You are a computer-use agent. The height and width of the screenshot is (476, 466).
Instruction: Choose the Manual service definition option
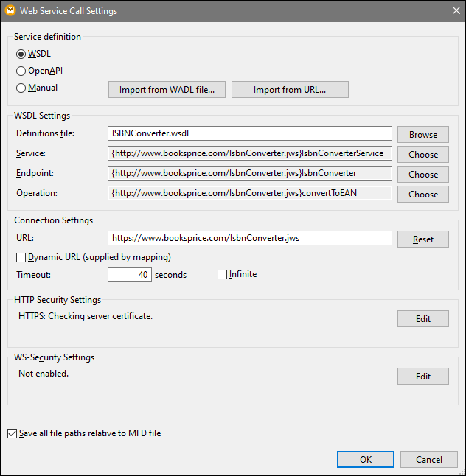tap(21, 88)
